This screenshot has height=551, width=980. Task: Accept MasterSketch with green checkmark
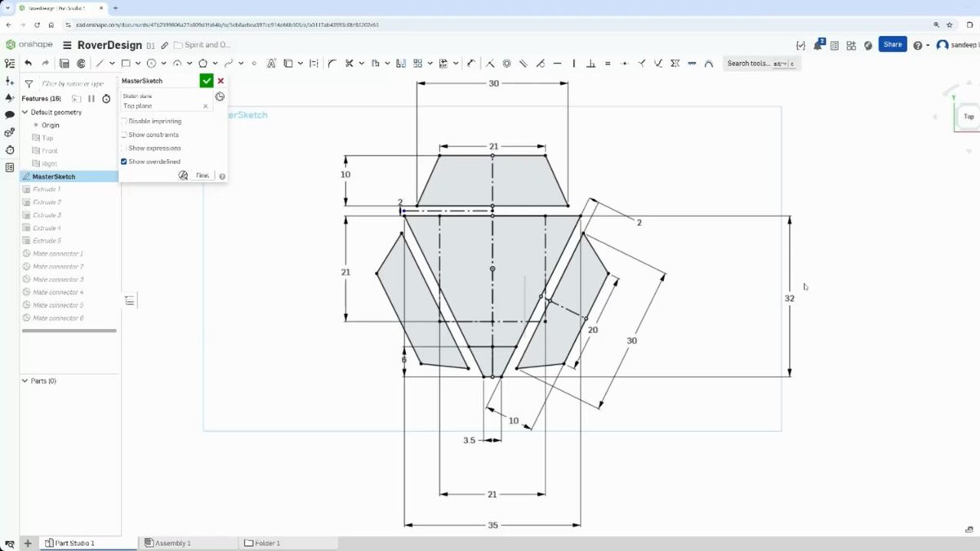click(207, 81)
